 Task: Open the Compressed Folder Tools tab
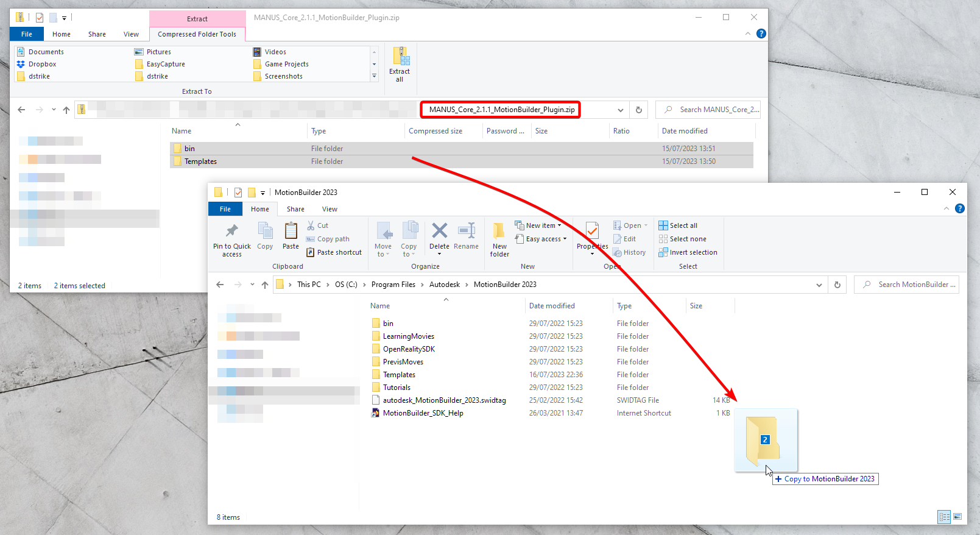[197, 34]
